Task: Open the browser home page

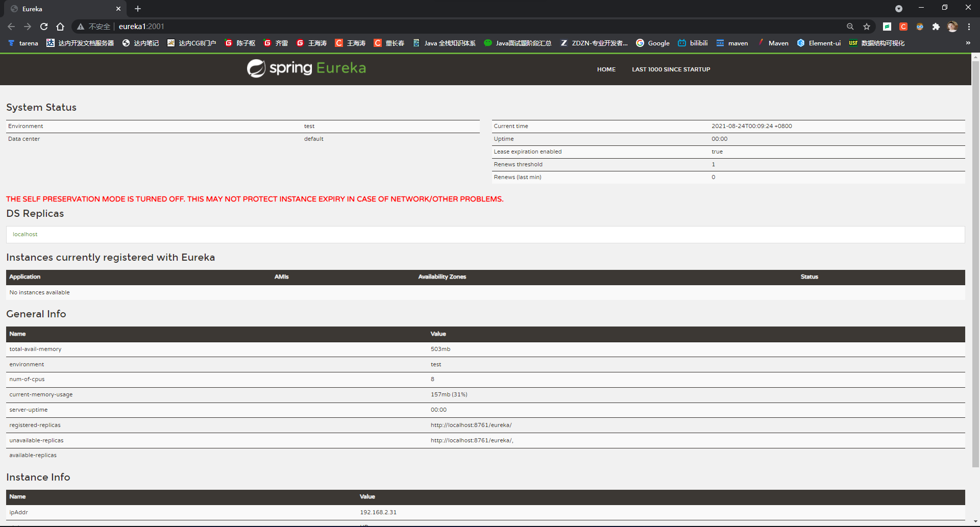Action: [60, 27]
